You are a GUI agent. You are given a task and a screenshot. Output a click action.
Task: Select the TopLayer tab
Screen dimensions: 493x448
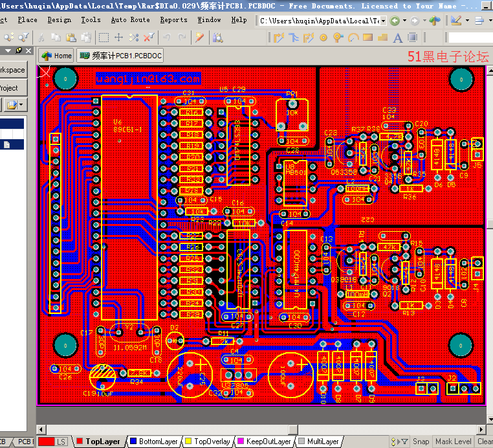99,442
